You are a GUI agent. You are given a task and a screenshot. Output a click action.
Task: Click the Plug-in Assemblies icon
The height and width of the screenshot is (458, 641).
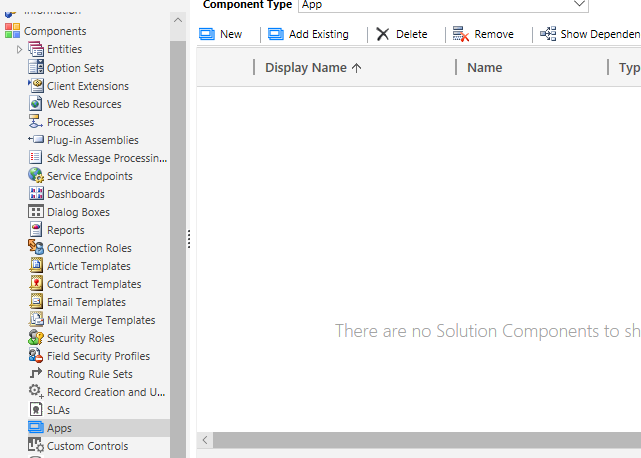pyautogui.click(x=36, y=140)
